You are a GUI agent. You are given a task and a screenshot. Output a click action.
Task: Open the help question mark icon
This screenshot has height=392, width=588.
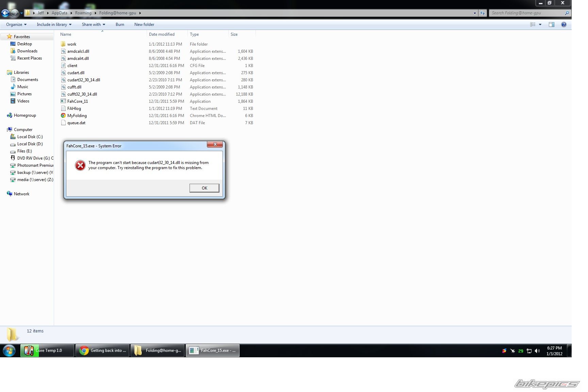(564, 24)
